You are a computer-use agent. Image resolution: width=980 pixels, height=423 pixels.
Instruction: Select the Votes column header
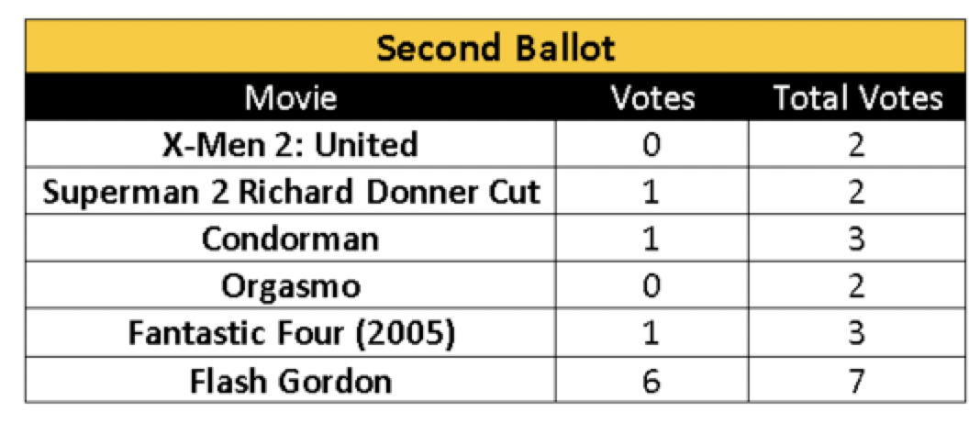651,97
